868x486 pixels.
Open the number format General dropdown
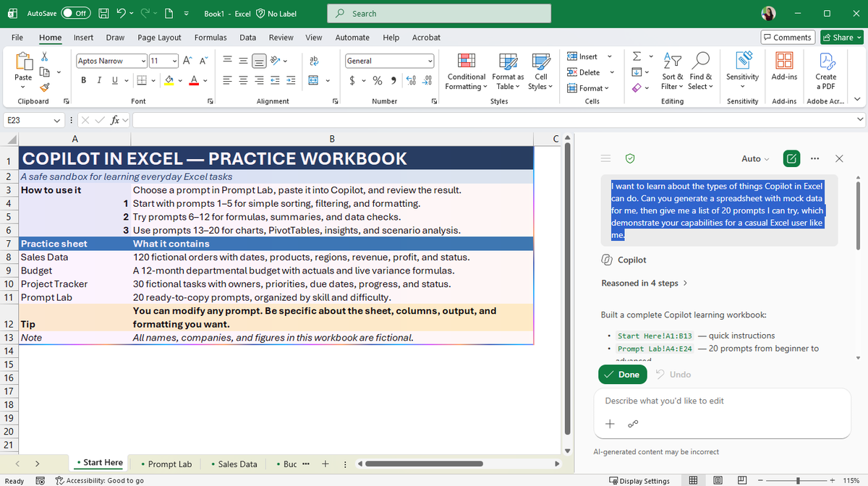(430, 61)
